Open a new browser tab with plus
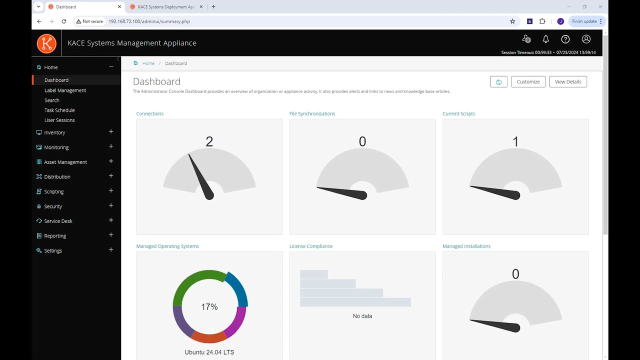 pyautogui.click(x=213, y=7)
